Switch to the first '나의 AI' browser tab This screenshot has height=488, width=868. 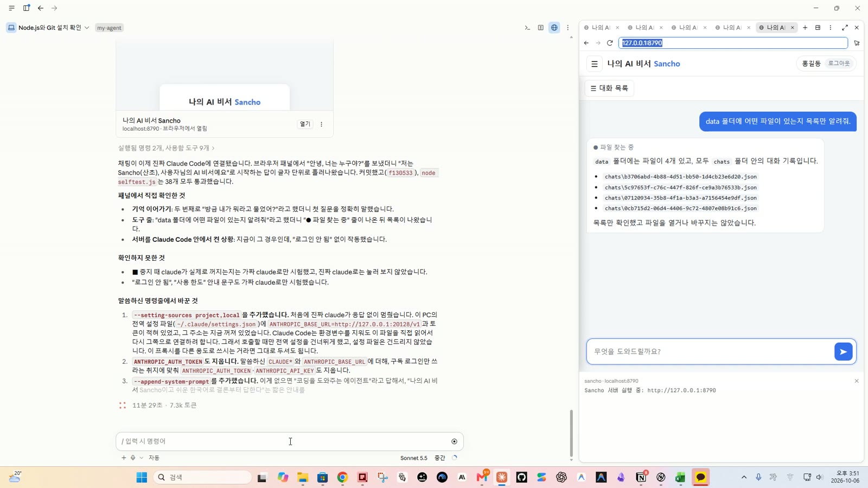click(x=597, y=28)
